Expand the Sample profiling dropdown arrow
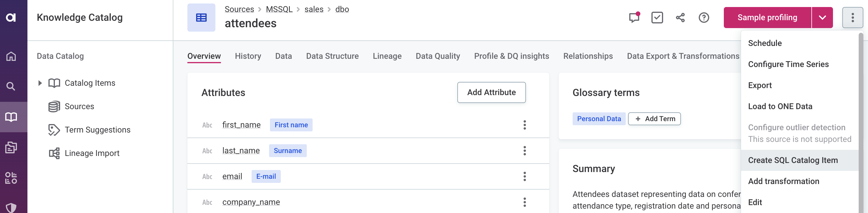This screenshot has height=213, width=868. 822,18
